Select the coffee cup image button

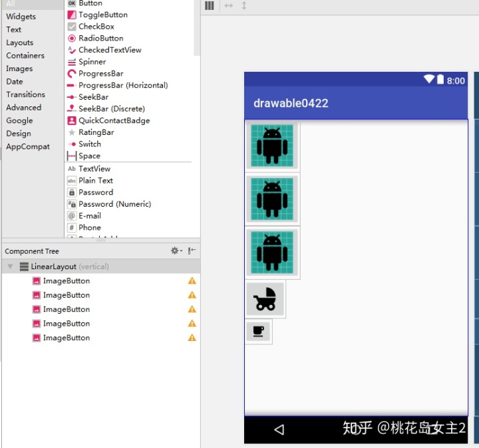tap(258, 331)
